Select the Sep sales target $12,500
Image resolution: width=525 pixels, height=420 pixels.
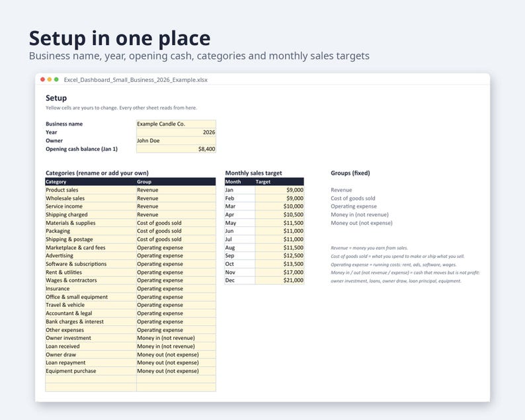[x=280, y=255]
